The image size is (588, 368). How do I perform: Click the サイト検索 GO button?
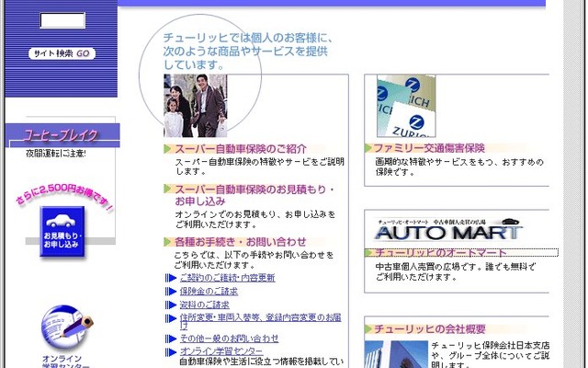(x=62, y=53)
